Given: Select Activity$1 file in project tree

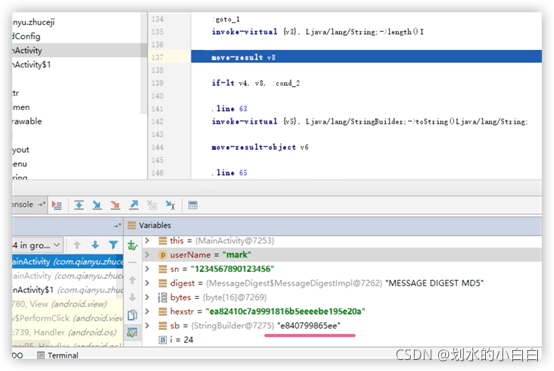Looking at the screenshot, I should tap(31, 65).
